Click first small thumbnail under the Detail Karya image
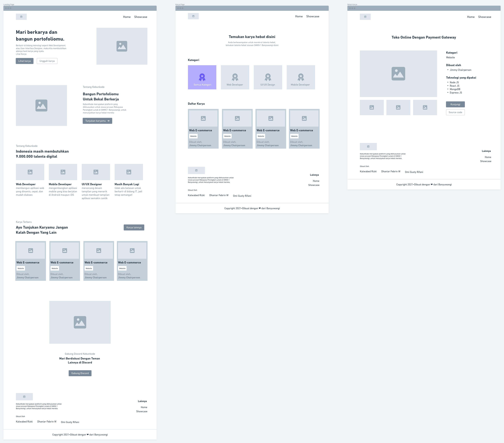Screen dimensions: 504x443 pyautogui.click(x=372, y=107)
